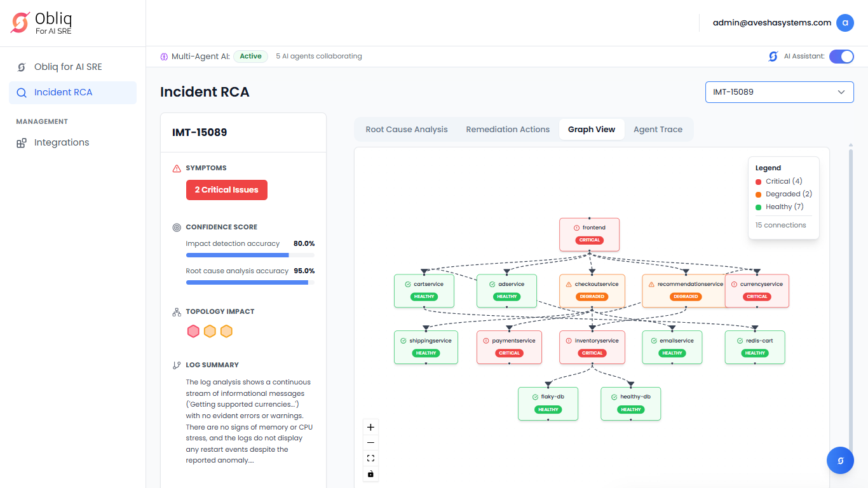Switch to Root Cause Analysis tab
868x488 pixels.
407,130
